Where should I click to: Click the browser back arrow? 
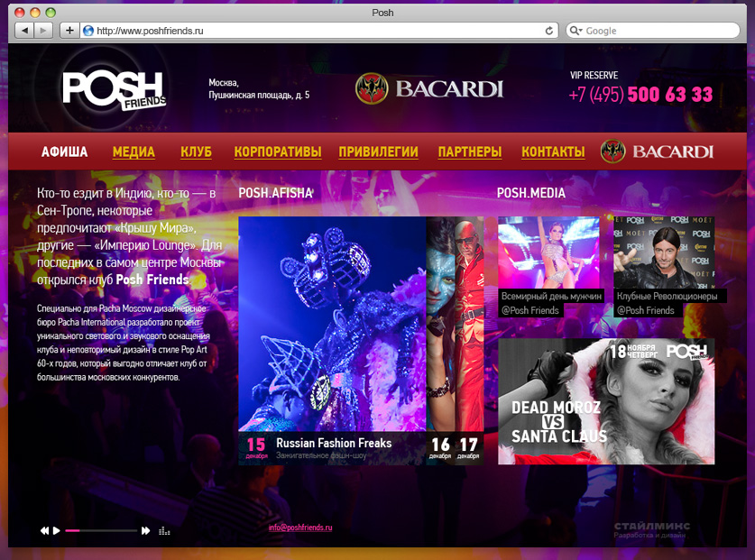pyautogui.click(x=25, y=31)
